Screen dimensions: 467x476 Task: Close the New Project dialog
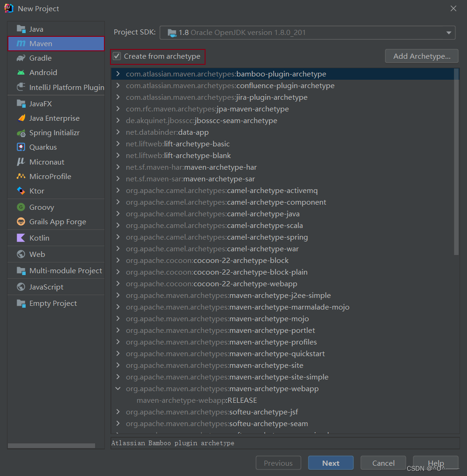(453, 8)
